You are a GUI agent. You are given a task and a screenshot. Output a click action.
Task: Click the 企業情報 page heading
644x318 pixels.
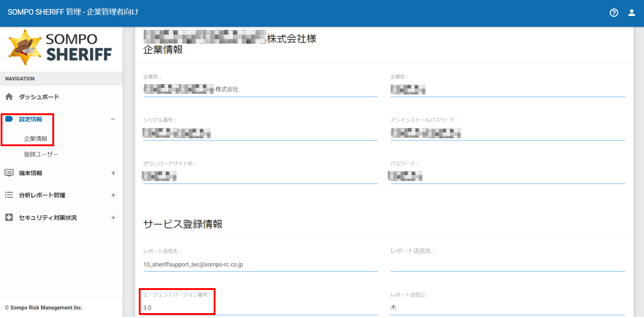point(163,50)
